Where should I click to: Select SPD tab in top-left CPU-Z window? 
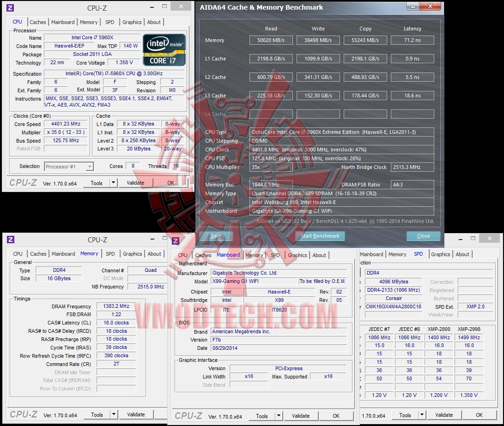110,22
